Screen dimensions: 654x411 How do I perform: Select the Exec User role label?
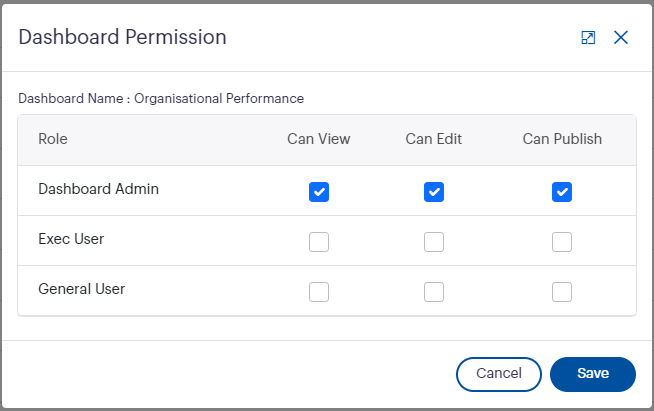(x=71, y=239)
